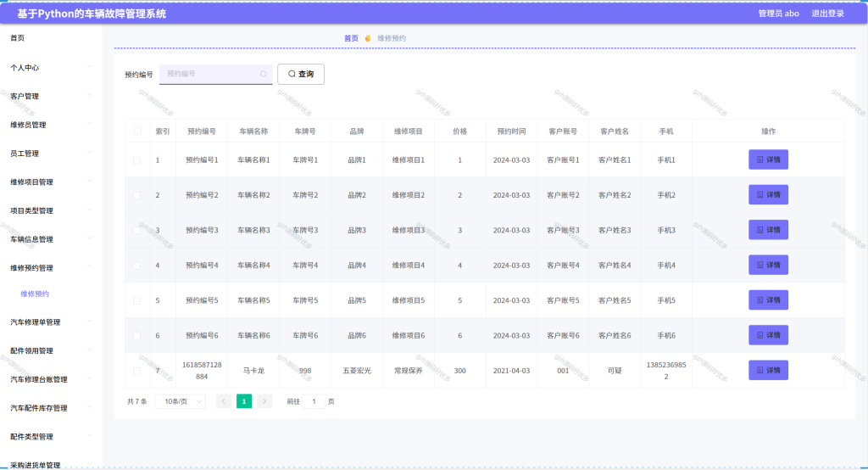Click phone cell 13852369852
The image size is (868, 470).
click(666, 371)
